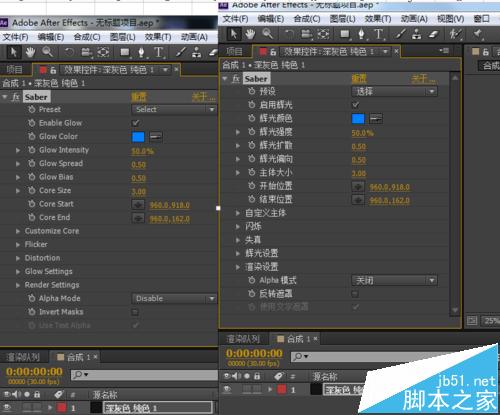The image size is (500, 415).
Task: Toggle the 反转遮罩 checkbox
Action: 355,294
